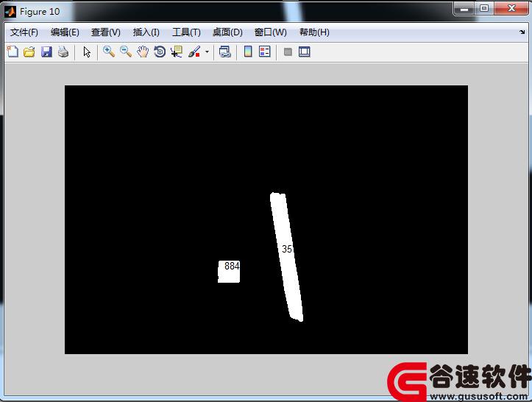Open the 文件(F) menu
Viewport: 532px width, 402px height.
24,32
